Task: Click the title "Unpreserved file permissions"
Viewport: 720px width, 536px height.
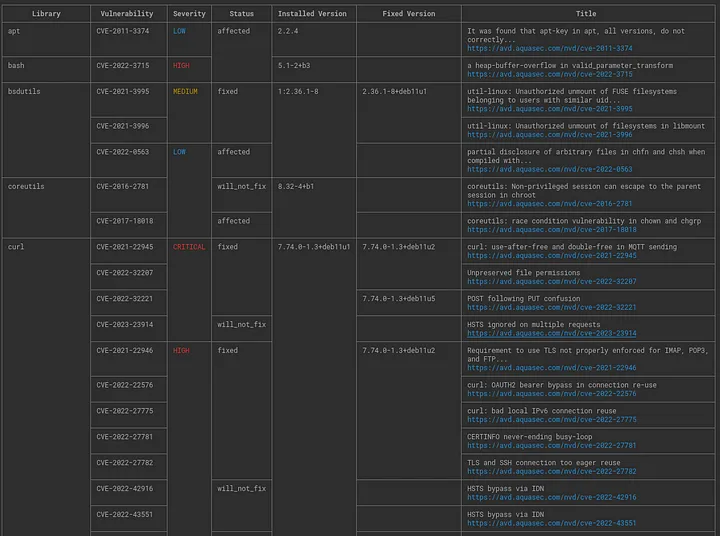Action: point(523,272)
